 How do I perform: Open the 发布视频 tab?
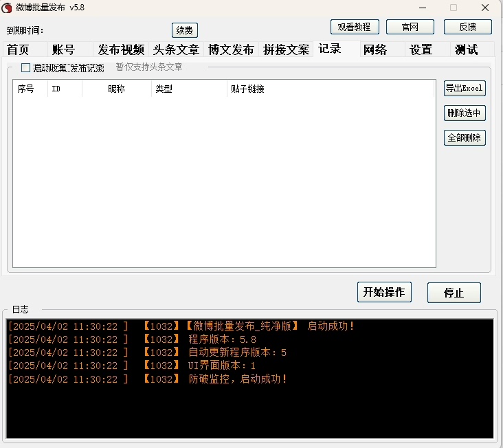121,49
